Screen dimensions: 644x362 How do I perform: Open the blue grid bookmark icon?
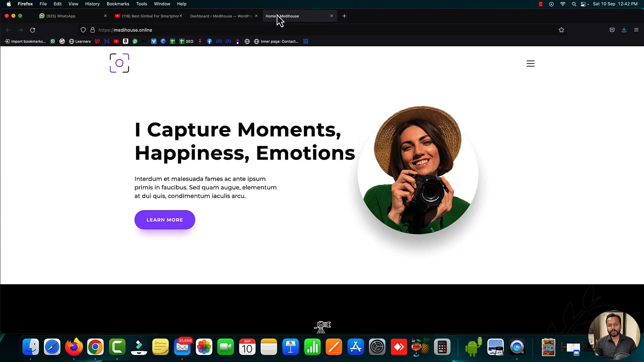[x=306, y=42]
